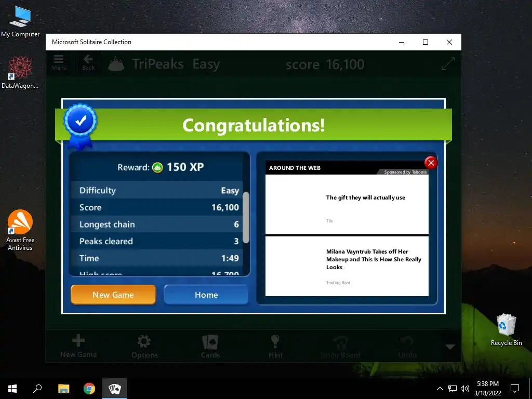This screenshot has width=532, height=399.
Task: Click the green XP coin icon
Action: pyautogui.click(x=157, y=167)
